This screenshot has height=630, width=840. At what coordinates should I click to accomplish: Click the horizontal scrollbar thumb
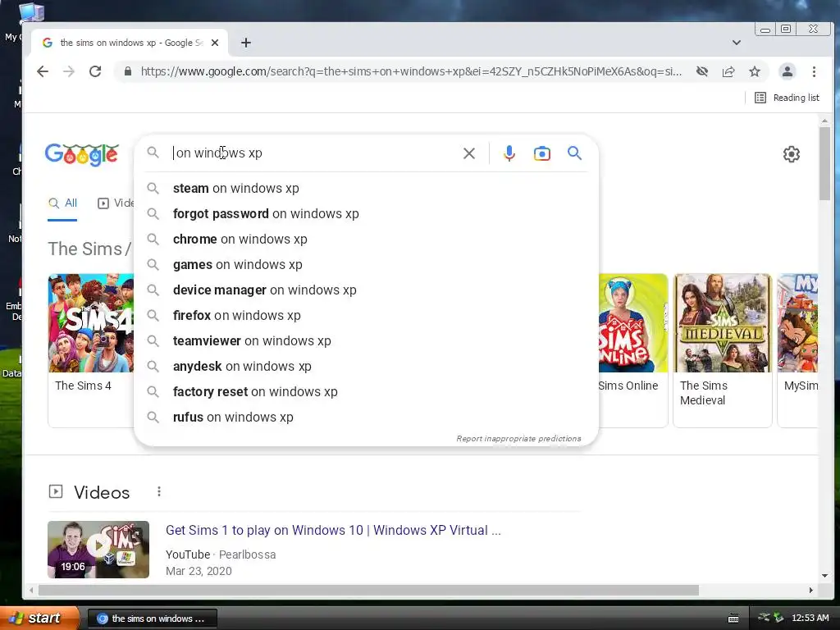click(368, 591)
